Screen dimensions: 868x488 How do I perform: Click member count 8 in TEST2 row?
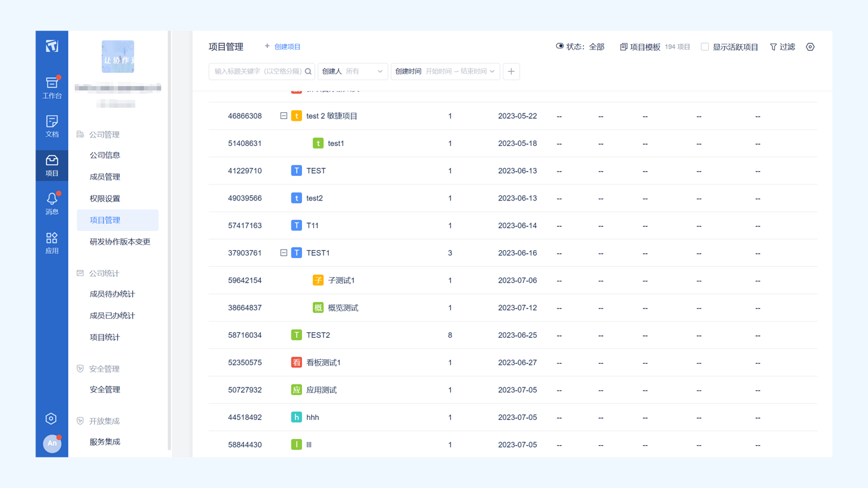coord(450,335)
